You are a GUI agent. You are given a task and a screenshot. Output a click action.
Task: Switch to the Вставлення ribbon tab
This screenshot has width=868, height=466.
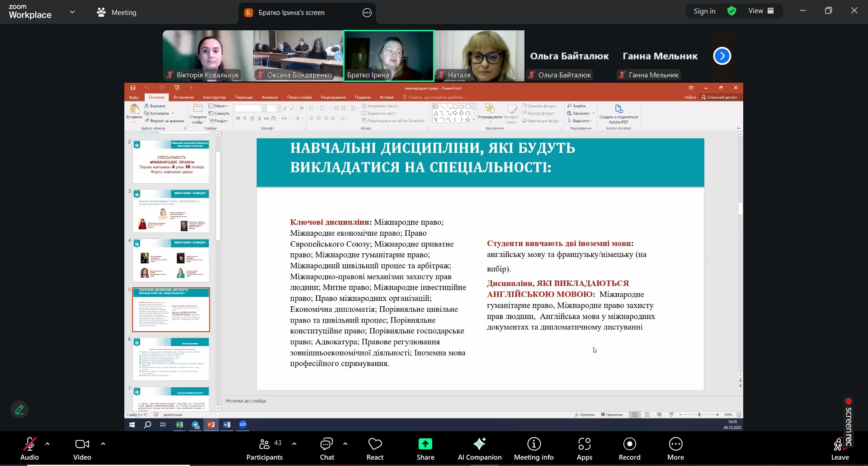tap(183, 97)
